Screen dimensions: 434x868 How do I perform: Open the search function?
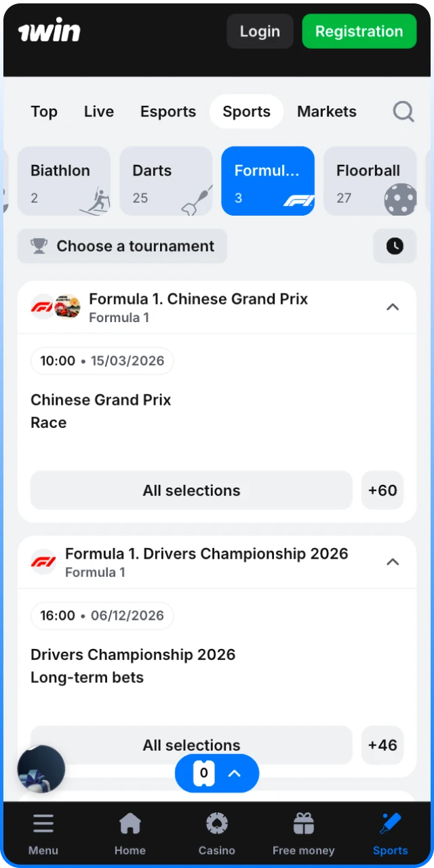pyautogui.click(x=403, y=111)
